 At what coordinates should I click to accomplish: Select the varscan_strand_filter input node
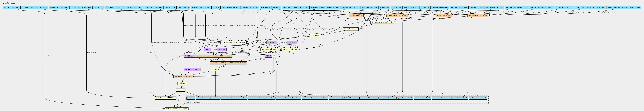pyautogui.click(x=440, y=7)
